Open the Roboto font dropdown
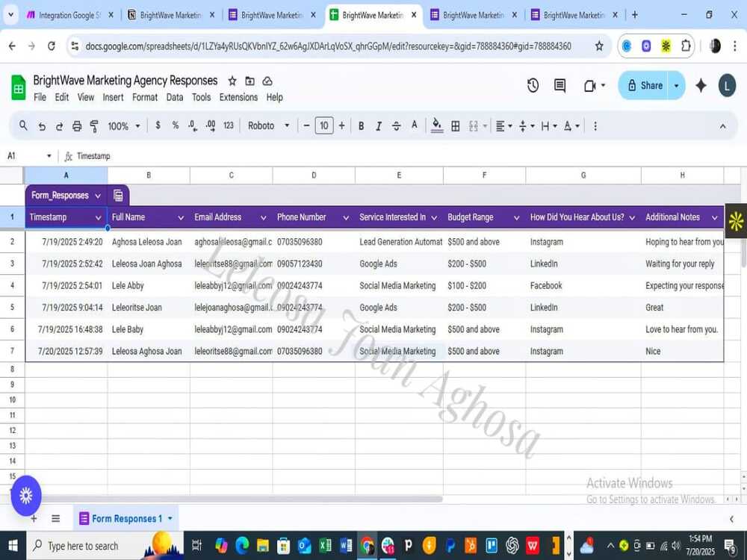 pyautogui.click(x=269, y=125)
